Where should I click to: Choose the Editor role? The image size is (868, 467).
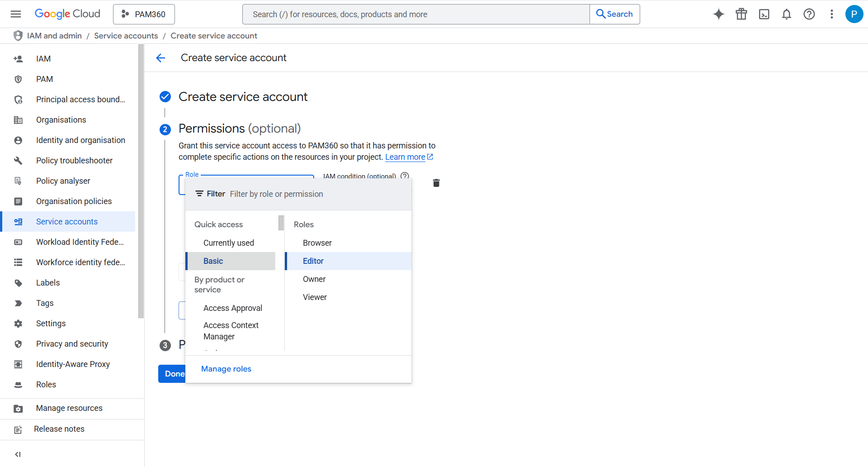pos(313,261)
